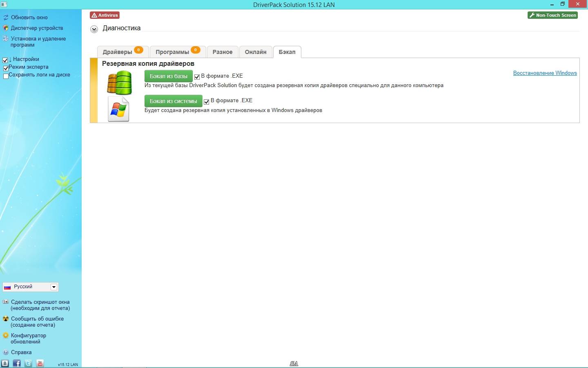Click the refresh icon beside Обновить окно
588x368 pixels.
pos(6,18)
